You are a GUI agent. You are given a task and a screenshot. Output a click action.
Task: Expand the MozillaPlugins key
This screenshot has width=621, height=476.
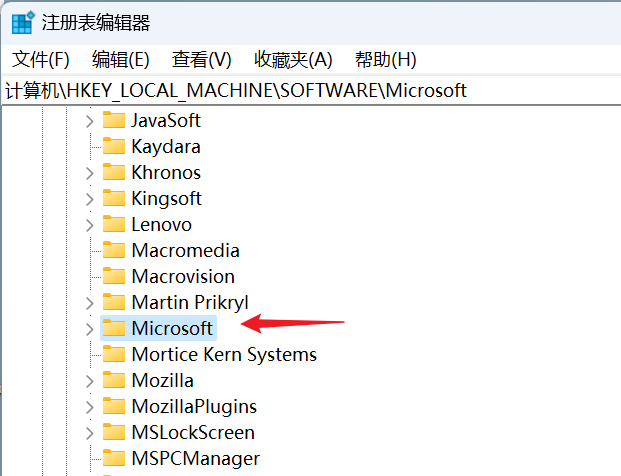point(90,407)
